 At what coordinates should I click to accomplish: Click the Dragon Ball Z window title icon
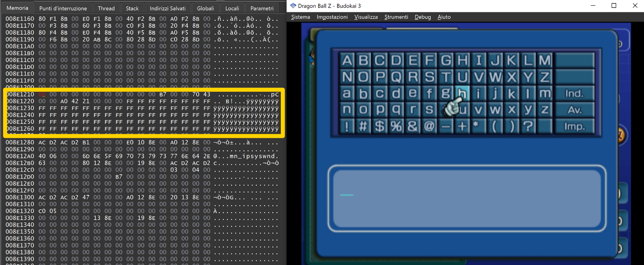tap(293, 6)
